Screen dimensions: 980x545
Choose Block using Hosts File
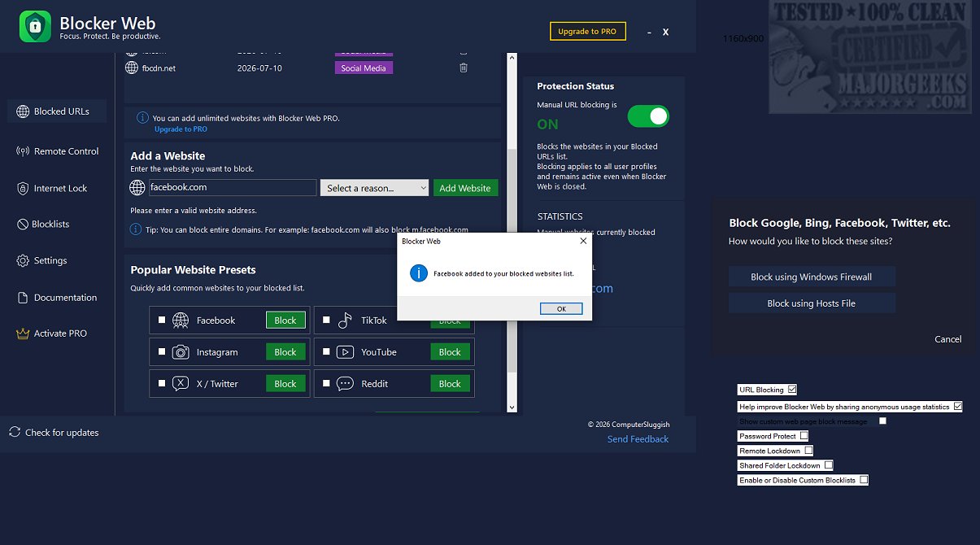coord(812,303)
